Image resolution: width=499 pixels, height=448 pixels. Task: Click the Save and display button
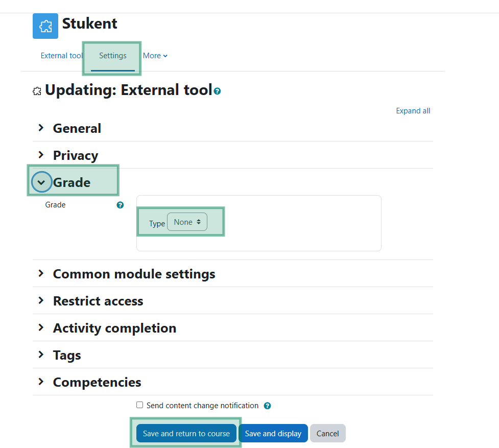point(273,433)
